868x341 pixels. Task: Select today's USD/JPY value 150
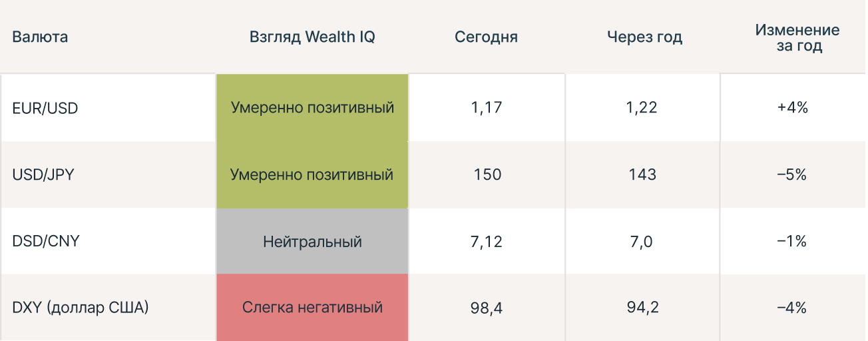[x=487, y=174]
